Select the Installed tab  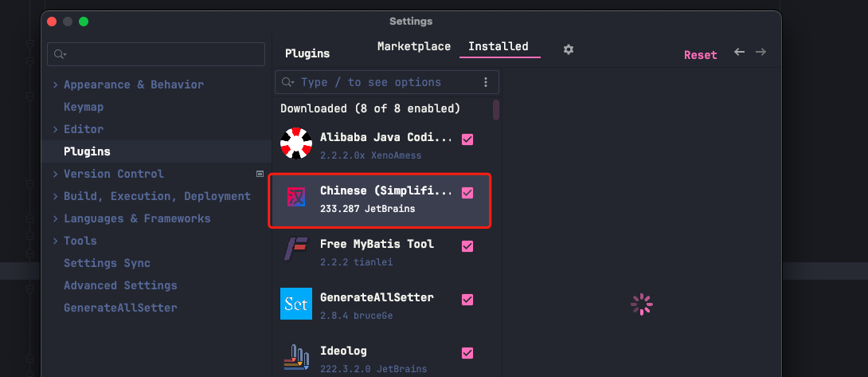(499, 46)
